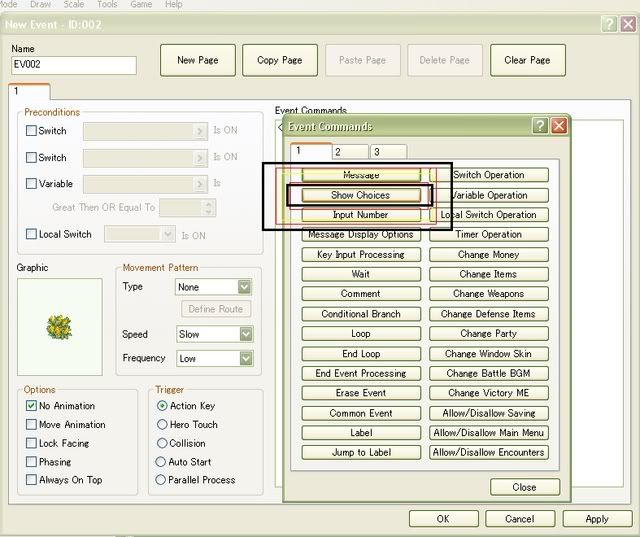
Task: Click the Change Window Skin command
Action: tap(489, 353)
